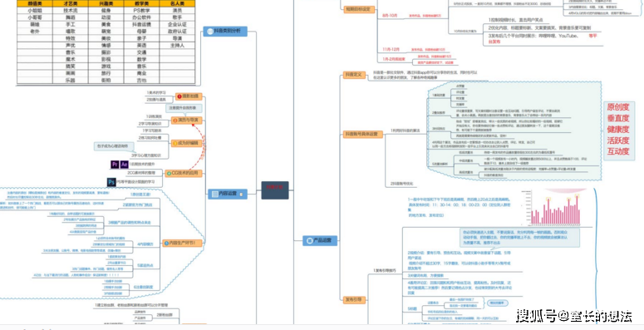Select the 成为好编辑 topic node
The height and width of the screenshot is (330, 644).
coord(187,144)
